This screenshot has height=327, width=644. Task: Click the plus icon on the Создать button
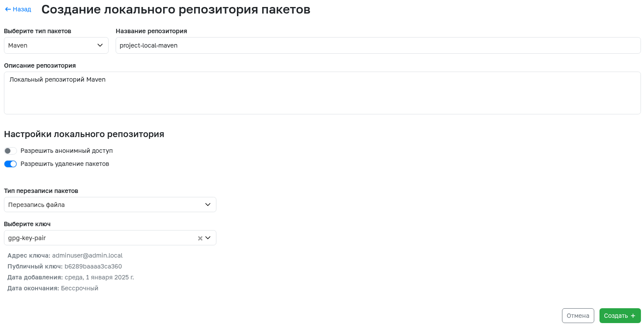coord(633,316)
